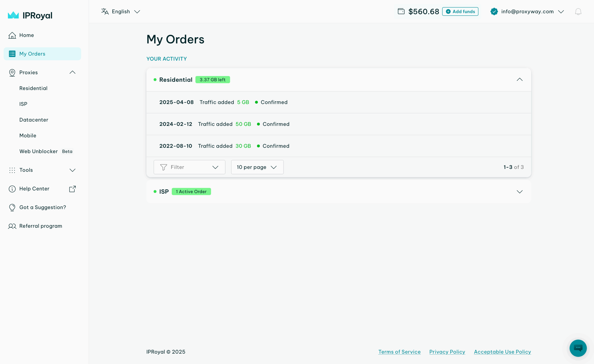This screenshot has height=364, width=594.
Task: Click the Tools grid dots icon
Action: pos(12,170)
